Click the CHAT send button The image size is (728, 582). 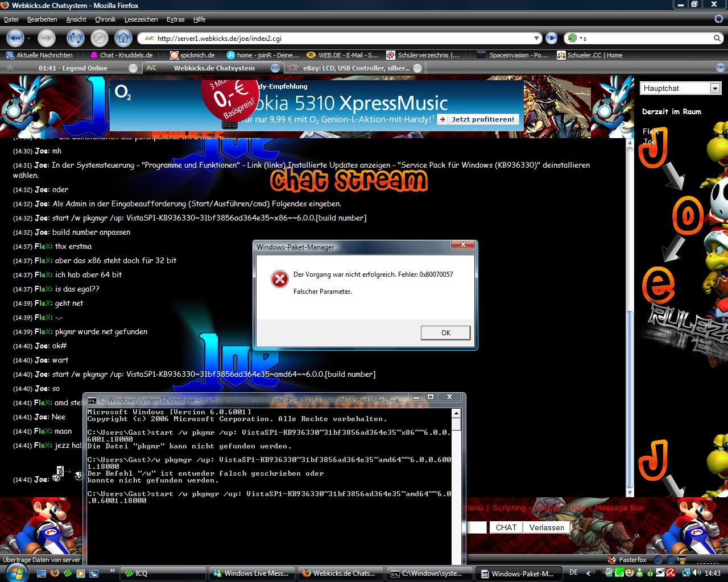tap(506, 527)
